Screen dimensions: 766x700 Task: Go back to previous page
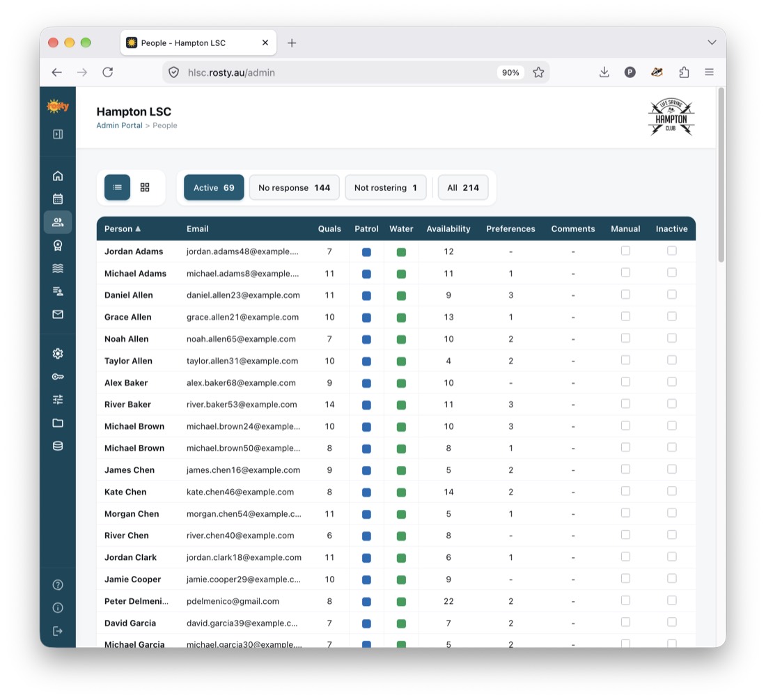pos(56,72)
